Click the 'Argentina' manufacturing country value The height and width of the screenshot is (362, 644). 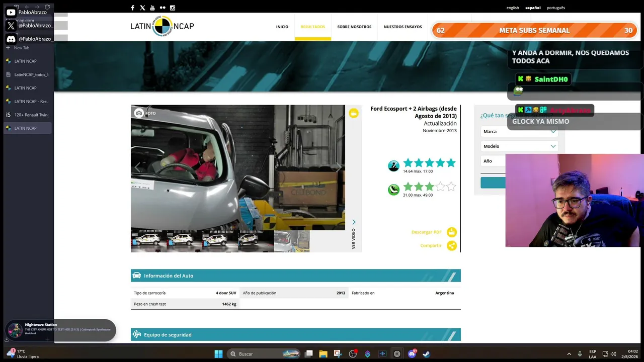445,293
